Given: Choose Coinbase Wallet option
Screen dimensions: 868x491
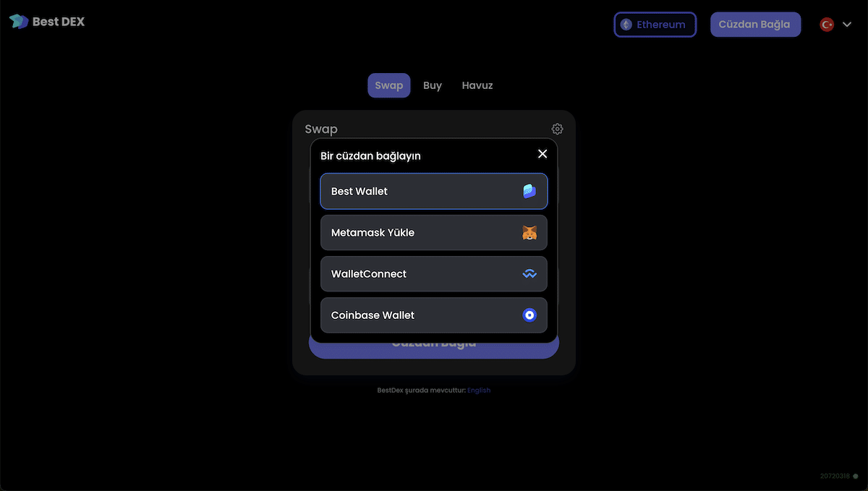Looking at the screenshot, I should point(434,315).
